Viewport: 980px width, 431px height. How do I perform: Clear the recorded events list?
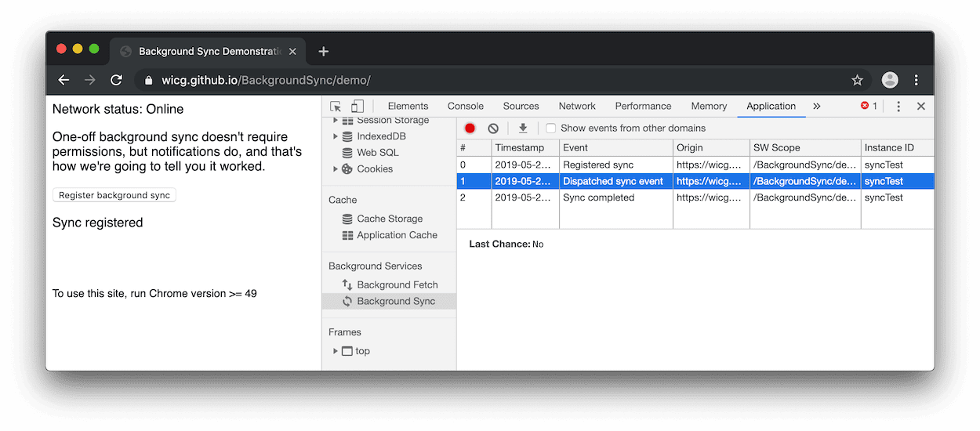(493, 129)
